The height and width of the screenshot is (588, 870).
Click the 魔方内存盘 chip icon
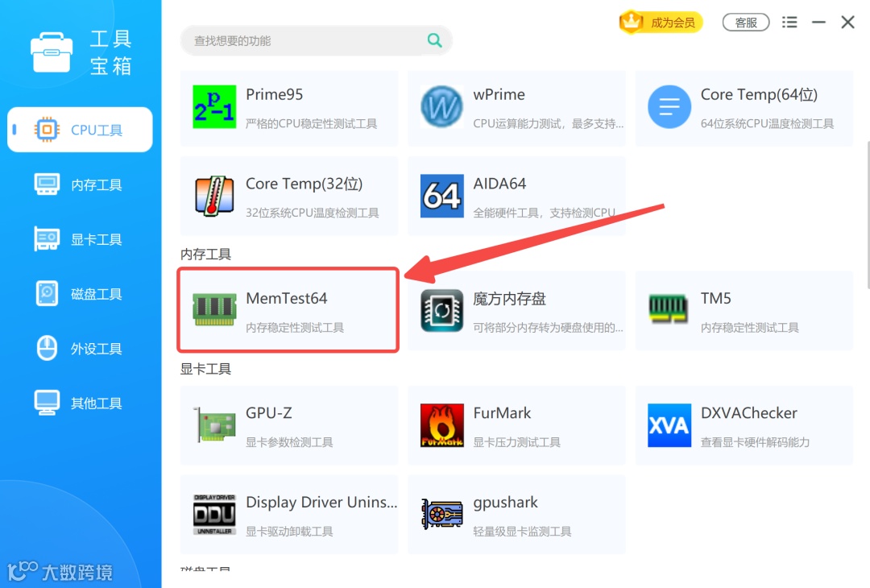pyautogui.click(x=441, y=310)
